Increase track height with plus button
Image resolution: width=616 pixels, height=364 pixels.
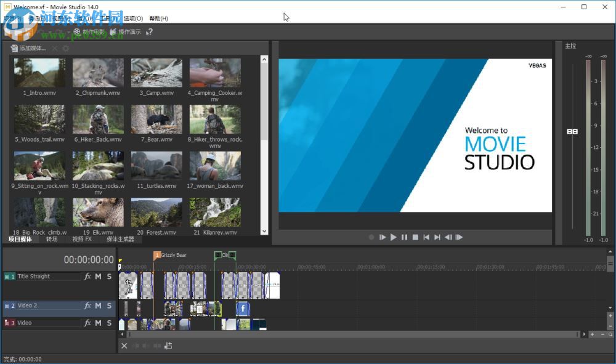click(x=610, y=316)
